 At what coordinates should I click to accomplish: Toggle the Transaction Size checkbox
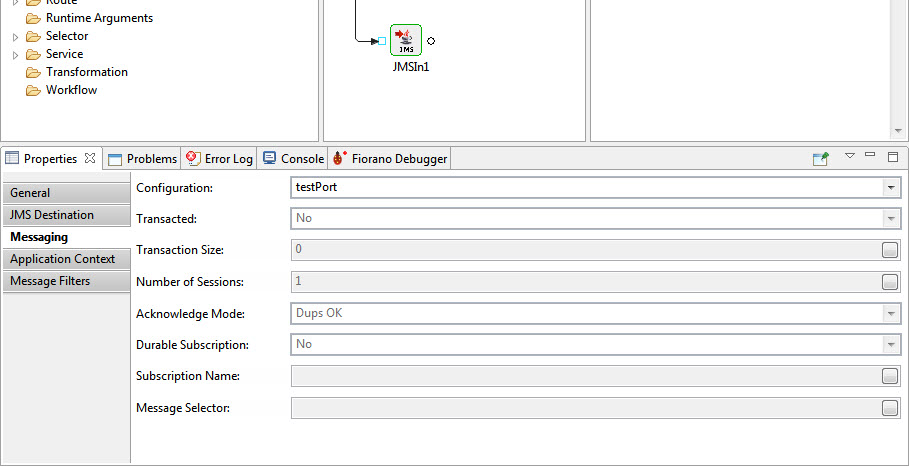coord(889,250)
